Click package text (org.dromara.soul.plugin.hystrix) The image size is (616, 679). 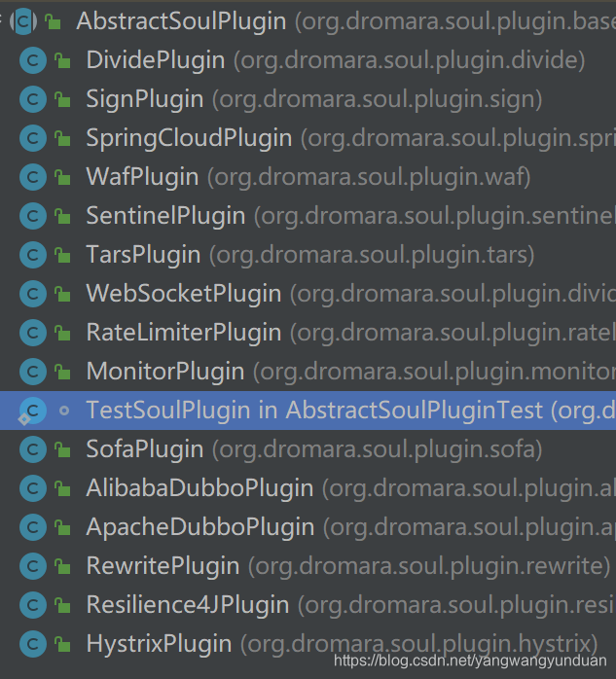[418, 644]
